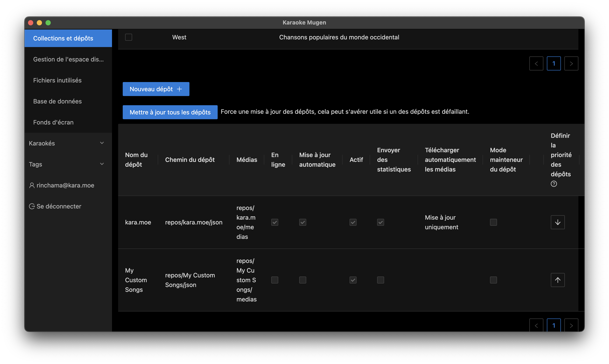Go to next page in top pagination
Viewport: 609px width, 364px height.
[571, 63]
